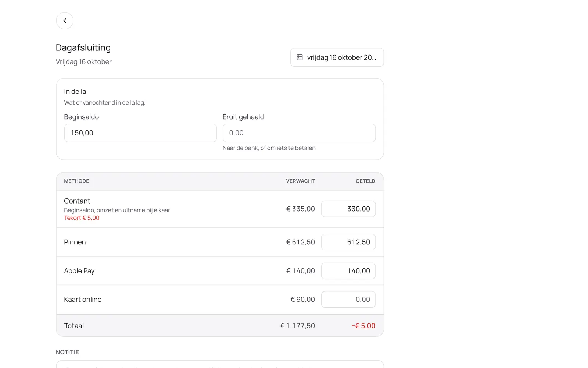Go back using the arrow button
The width and height of the screenshot is (588, 368).
click(65, 21)
